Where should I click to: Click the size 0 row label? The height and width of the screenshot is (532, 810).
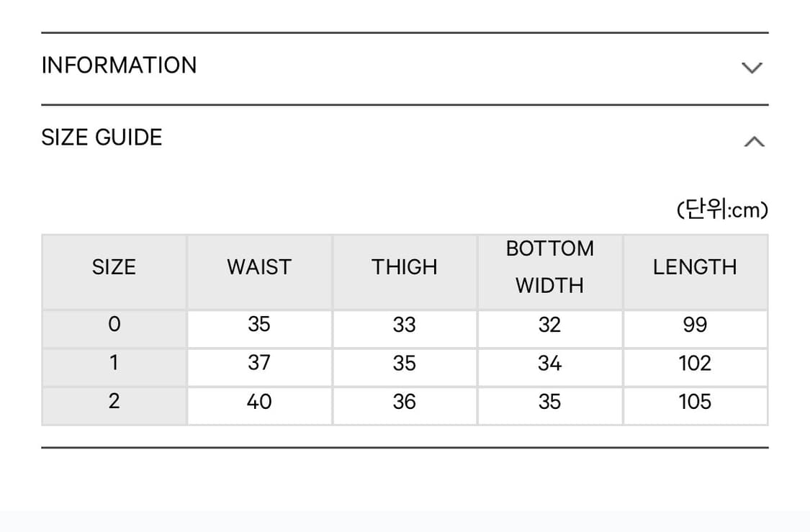114,325
